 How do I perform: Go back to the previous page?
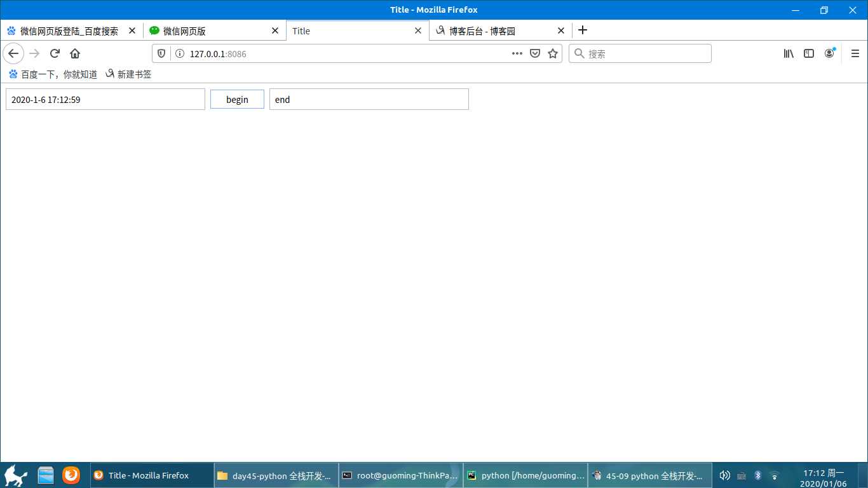click(13, 54)
